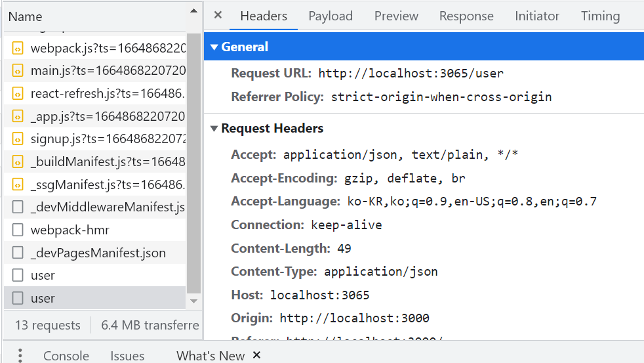Click the script icon for _buildManifest.js
Image resolution: width=644 pixels, height=363 pixels.
tap(18, 161)
